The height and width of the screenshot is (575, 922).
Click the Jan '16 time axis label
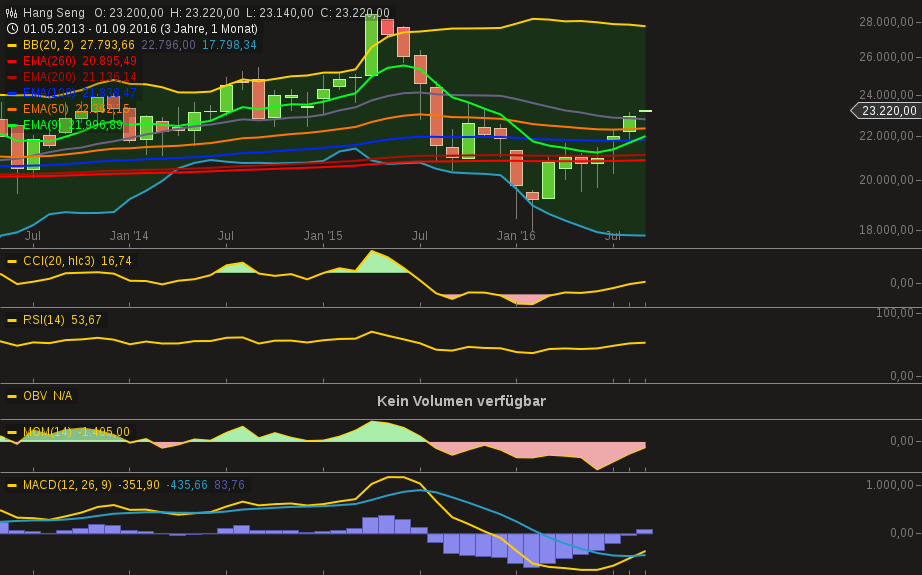pyautogui.click(x=516, y=236)
